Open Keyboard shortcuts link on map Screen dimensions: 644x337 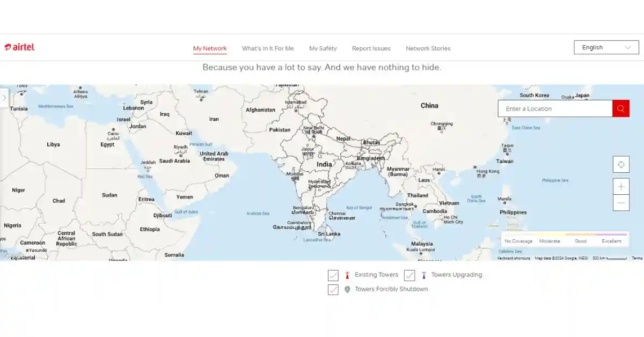514,258
